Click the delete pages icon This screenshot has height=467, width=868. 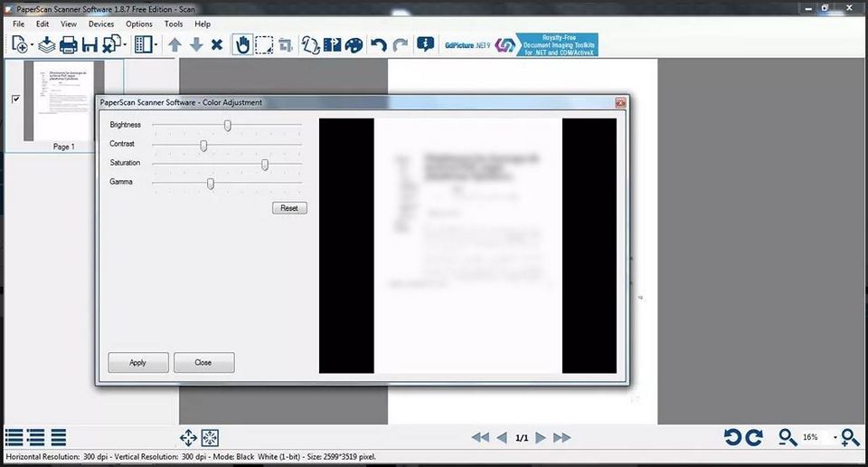point(112,44)
